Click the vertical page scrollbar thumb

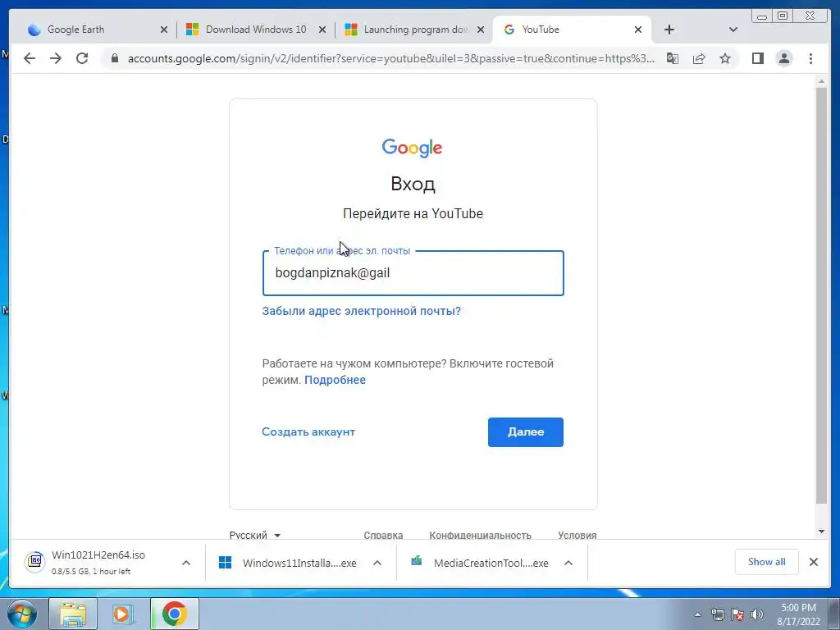[821, 295]
